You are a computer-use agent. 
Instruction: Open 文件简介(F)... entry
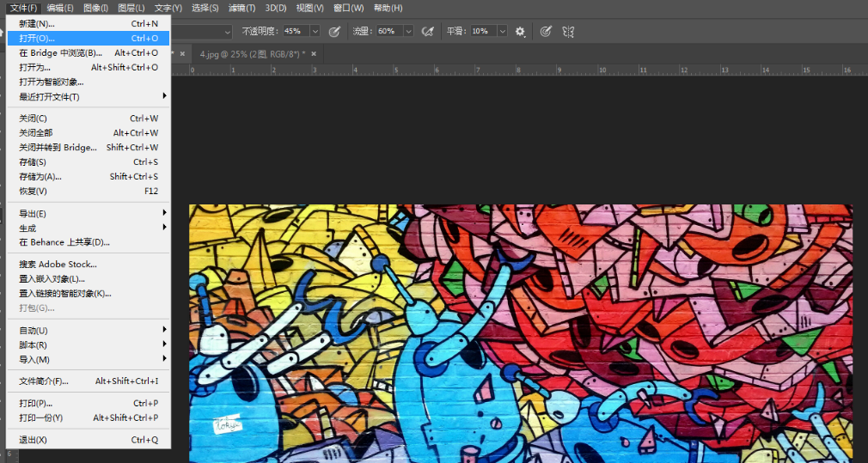88,381
